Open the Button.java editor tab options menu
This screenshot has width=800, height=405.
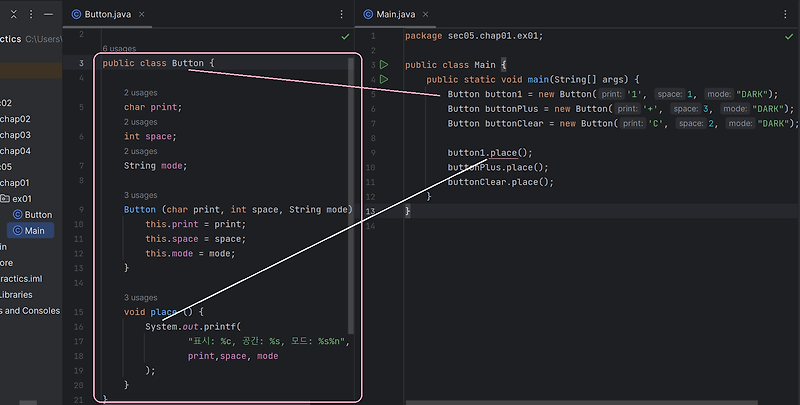point(342,14)
